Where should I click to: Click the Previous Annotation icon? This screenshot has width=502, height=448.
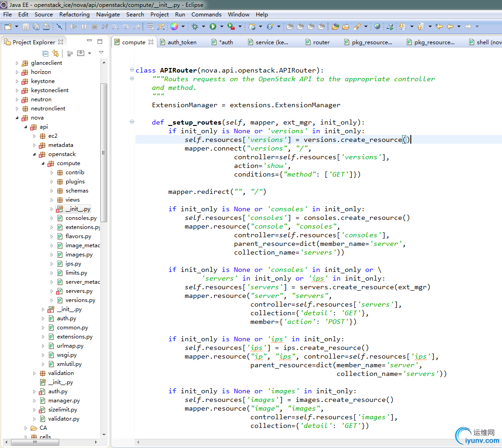pos(421,26)
